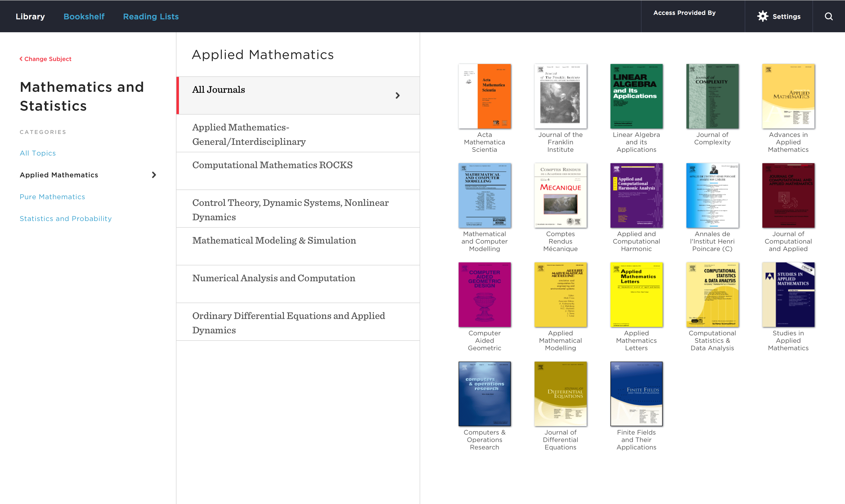Expand All Journals chevron arrow
The image size is (845, 504).
coord(397,95)
